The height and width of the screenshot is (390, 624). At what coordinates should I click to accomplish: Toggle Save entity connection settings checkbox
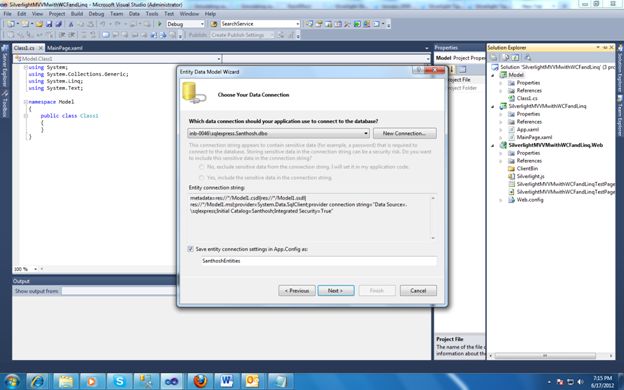coord(191,249)
